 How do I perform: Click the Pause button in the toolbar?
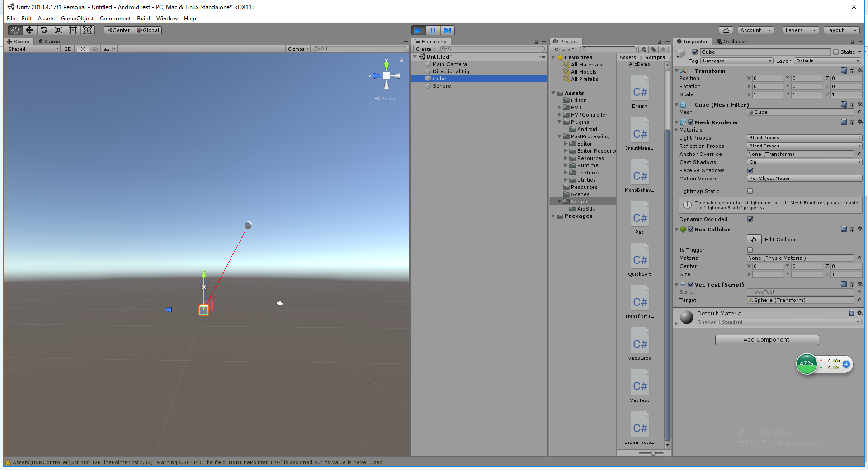tap(433, 30)
